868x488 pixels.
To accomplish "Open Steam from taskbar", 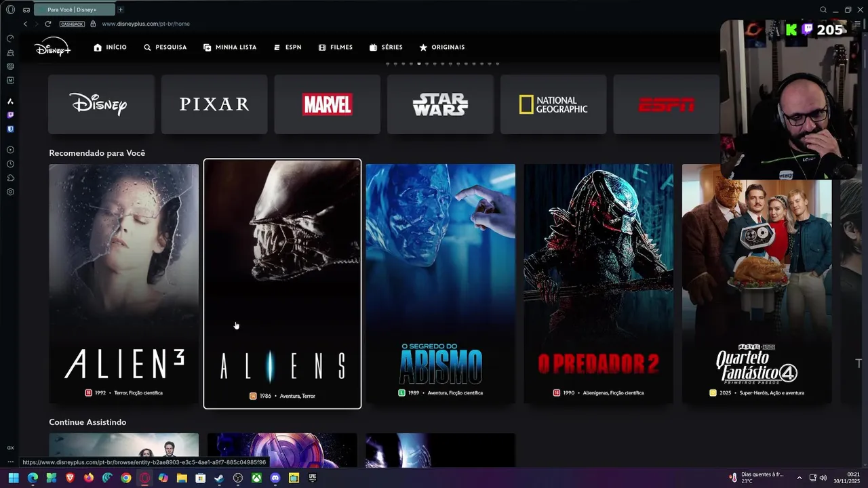I will tap(219, 478).
